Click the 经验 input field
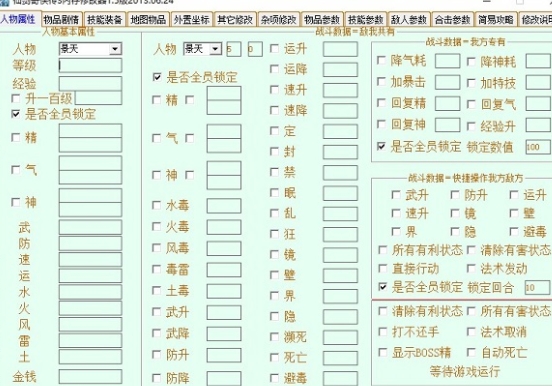This screenshot has width=552, height=386. coord(90,83)
